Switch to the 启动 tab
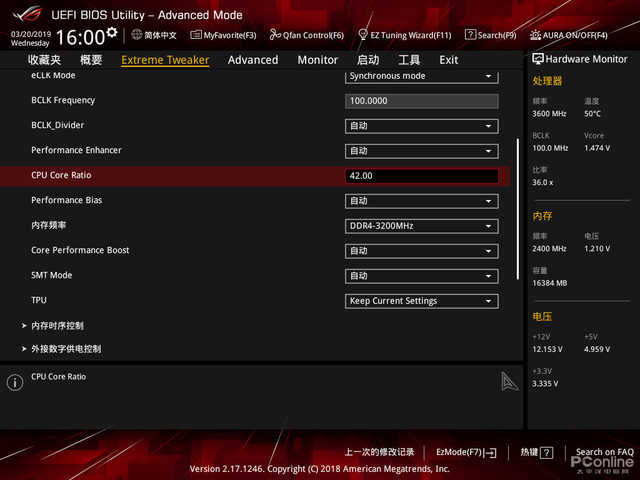 pos(368,60)
